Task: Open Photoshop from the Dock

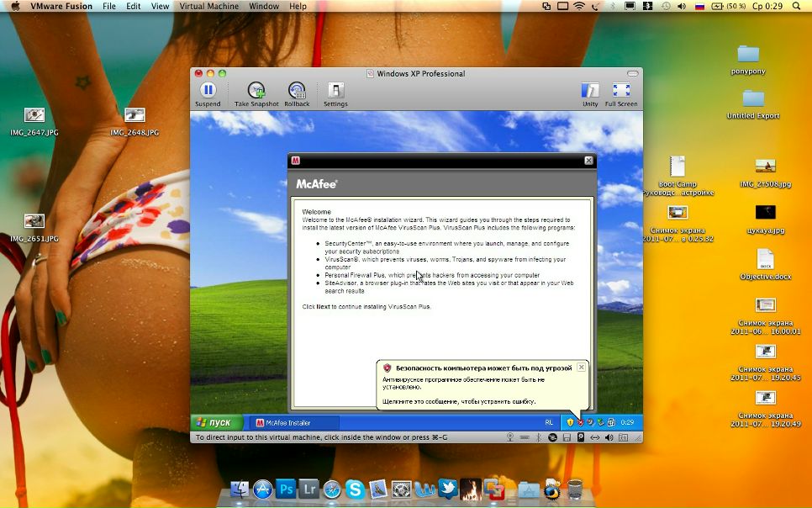Action: [285, 489]
